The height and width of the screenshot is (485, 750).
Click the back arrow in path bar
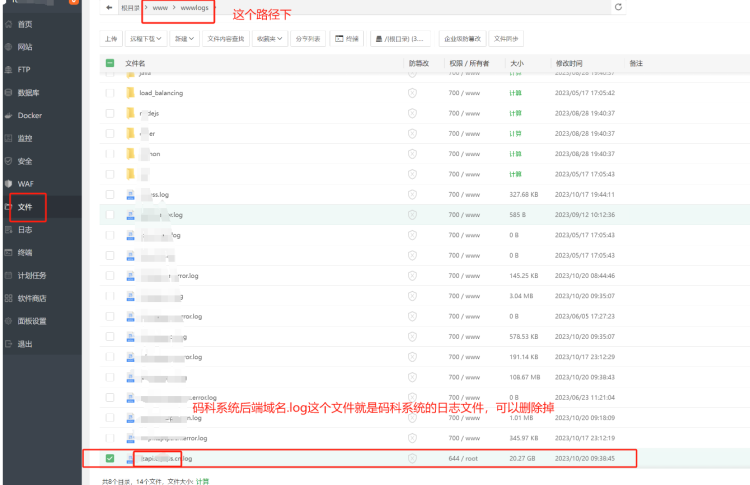click(x=109, y=7)
